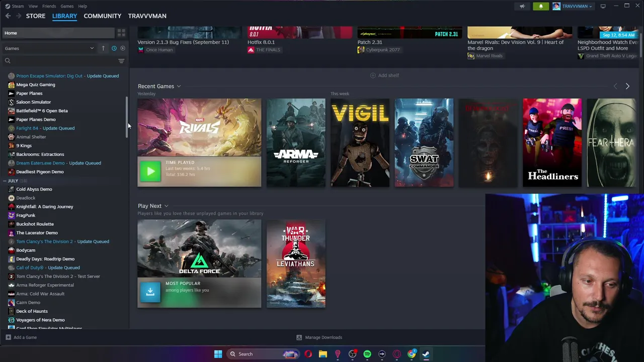This screenshot has width=644, height=362.
Task: Open the Marvel Rivals cover in Recent Games
Action: 199,128
